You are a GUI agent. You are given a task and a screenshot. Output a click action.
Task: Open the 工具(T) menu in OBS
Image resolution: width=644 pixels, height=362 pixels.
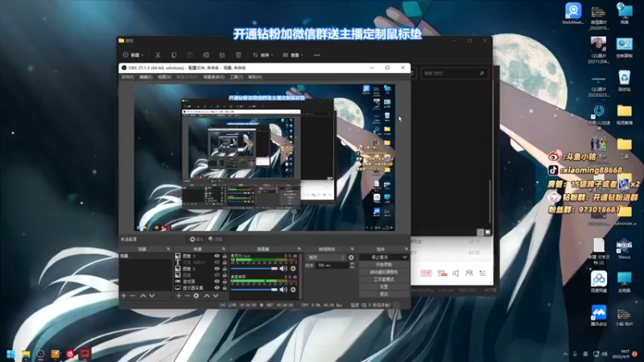click(236, 77)
